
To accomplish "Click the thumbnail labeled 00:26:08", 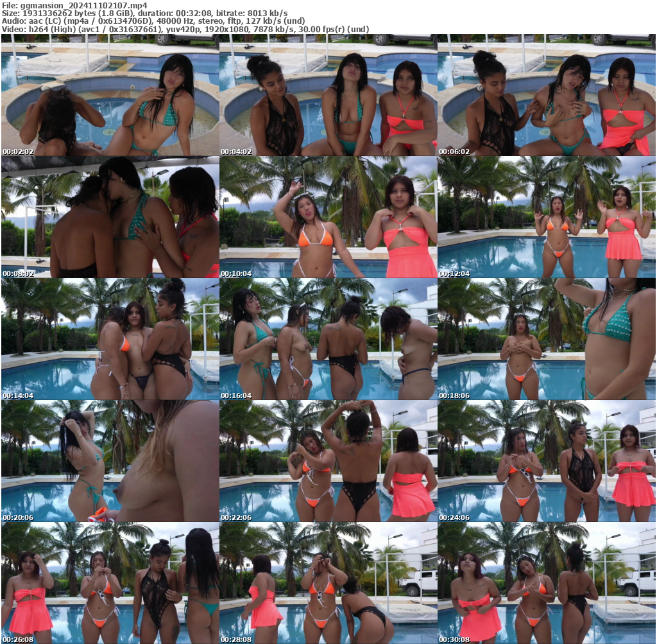I will (x=110, y=583).
